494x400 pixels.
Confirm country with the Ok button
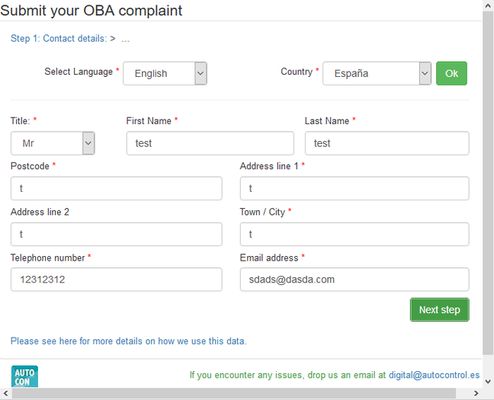point(451,73)
